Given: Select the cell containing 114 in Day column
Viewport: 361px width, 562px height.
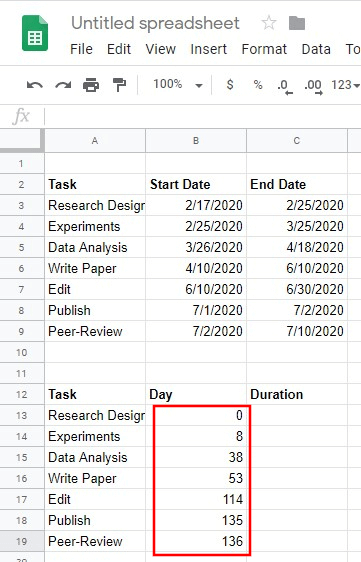Looking at the screenshot, I should point(196,499).
